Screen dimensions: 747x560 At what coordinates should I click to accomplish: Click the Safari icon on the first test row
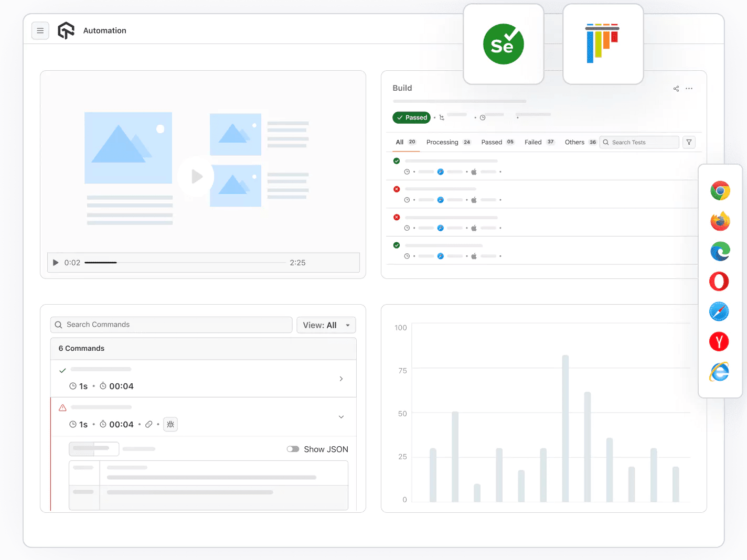[x=441, y=171]
